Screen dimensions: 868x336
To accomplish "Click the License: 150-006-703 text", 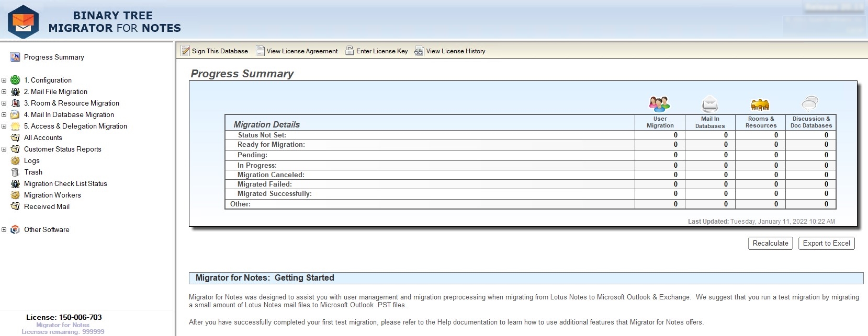I will (x=64, y=317).
